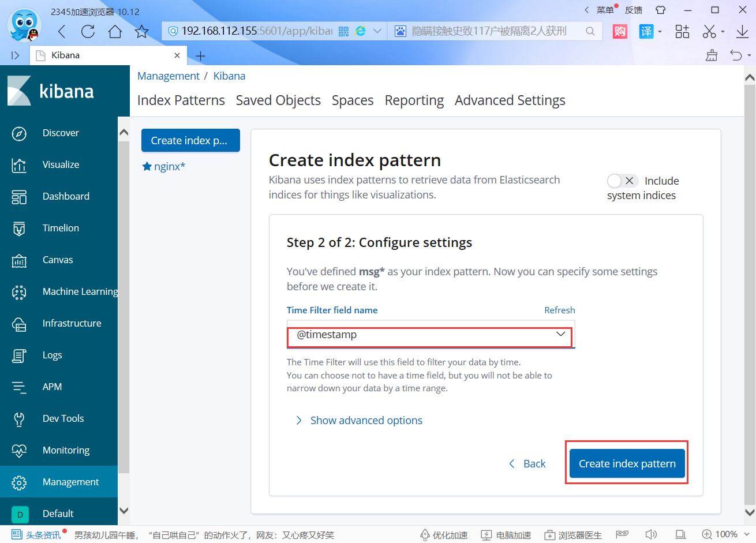Open undo closed tab dropdown arrow
Image resolution: width=756 pixels, height=543 pixels.
pyautogui.click(x=749, y=55)
